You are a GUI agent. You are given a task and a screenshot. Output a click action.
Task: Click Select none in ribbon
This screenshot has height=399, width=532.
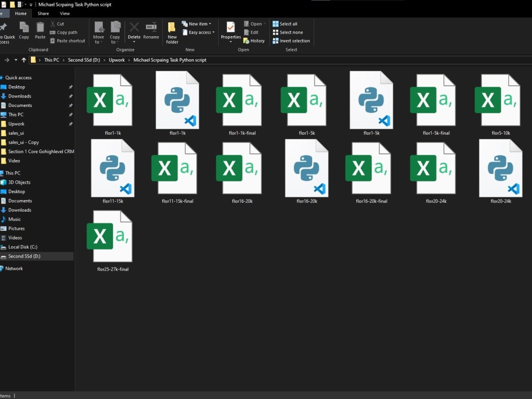click(x=288, y=32)
